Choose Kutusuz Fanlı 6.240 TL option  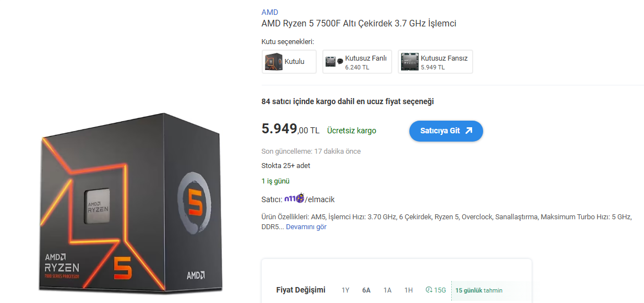click(358, 62)
